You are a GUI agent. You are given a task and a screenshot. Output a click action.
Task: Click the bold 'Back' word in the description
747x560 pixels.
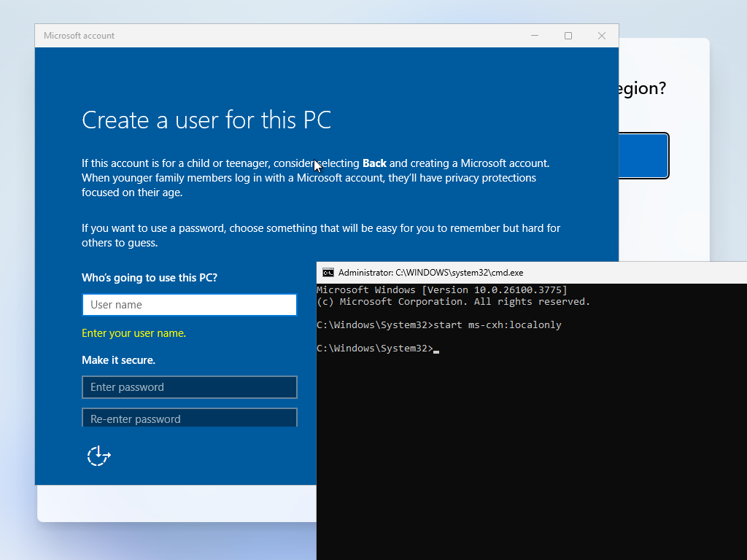374,163
